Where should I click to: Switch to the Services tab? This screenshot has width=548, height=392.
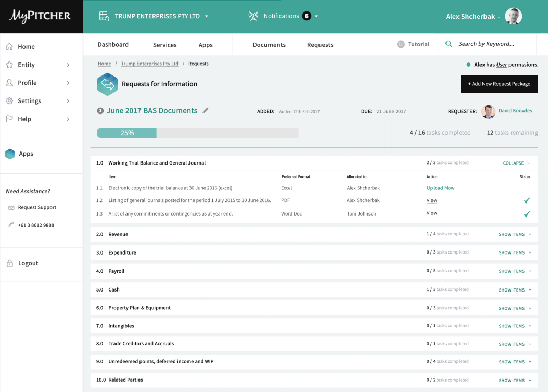click(x=165, y=45)
